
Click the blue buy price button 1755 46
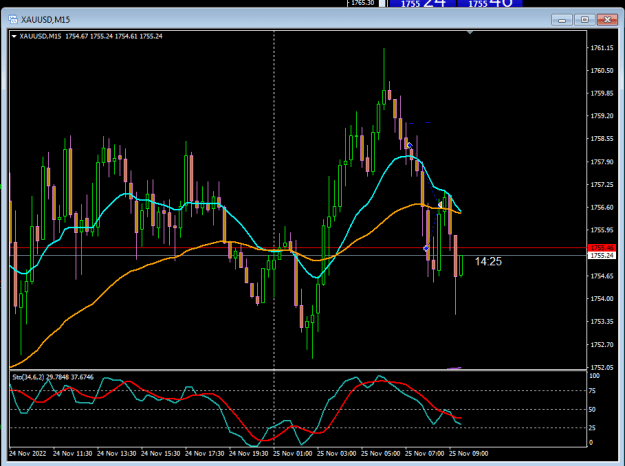pos(490,4)
